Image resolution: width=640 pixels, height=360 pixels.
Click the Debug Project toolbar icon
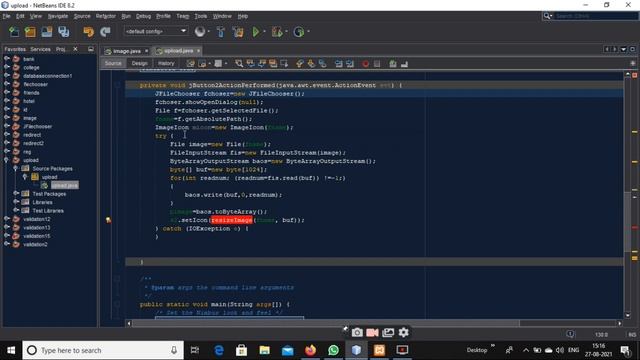click(277, 31)
